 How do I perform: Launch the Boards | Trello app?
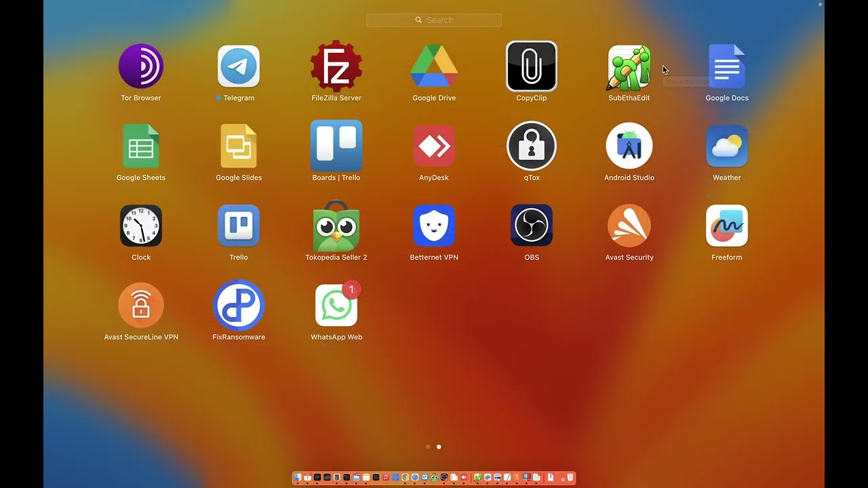tap(336, 146)
